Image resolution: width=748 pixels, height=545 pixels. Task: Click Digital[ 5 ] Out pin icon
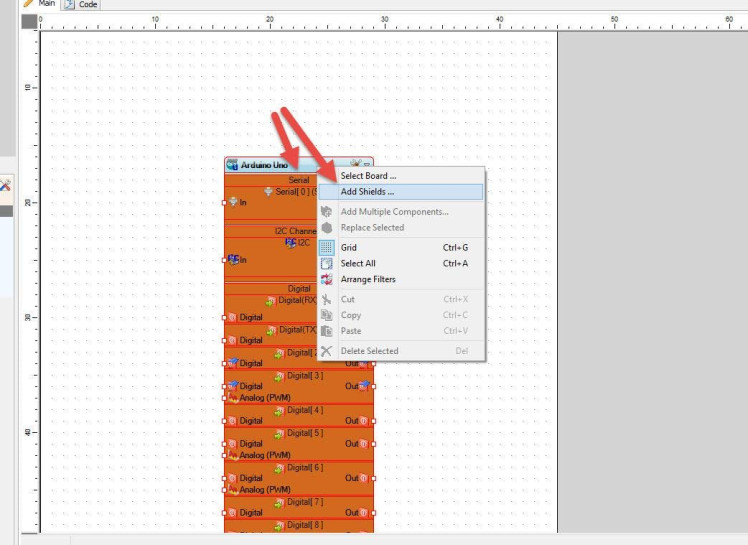coord(364,443)
